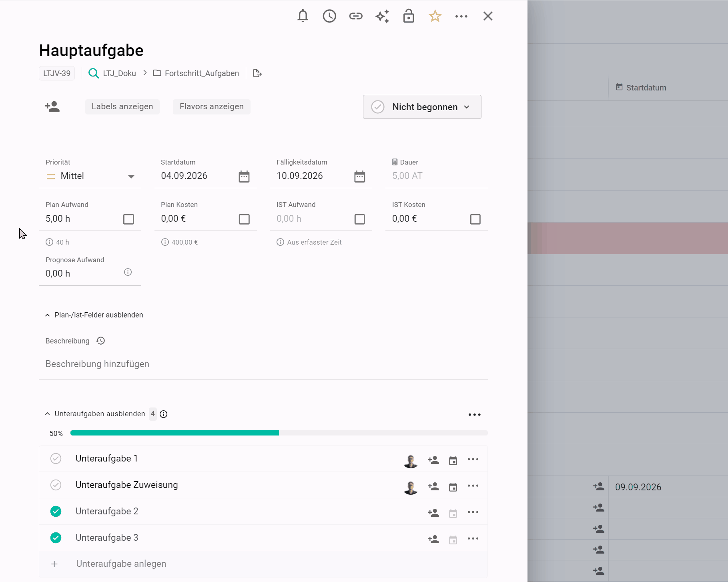This screenshot has height=582, width=728.
Task: Open the Priorität Mittel dropdown
Action: pyautogui.click(x=90, y=176)
